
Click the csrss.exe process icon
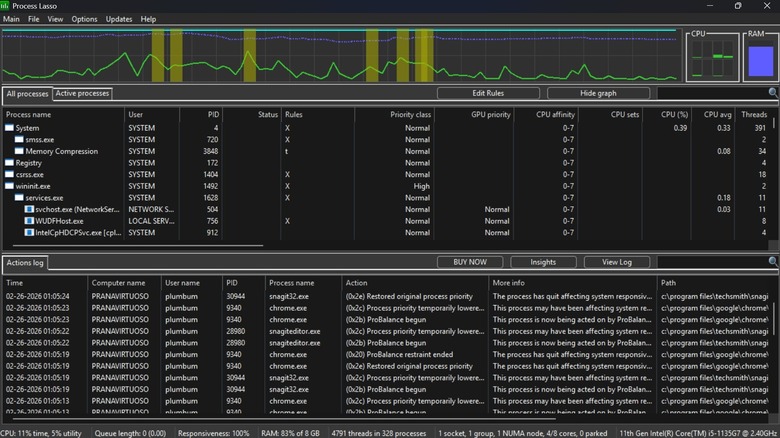coord(10,174)
